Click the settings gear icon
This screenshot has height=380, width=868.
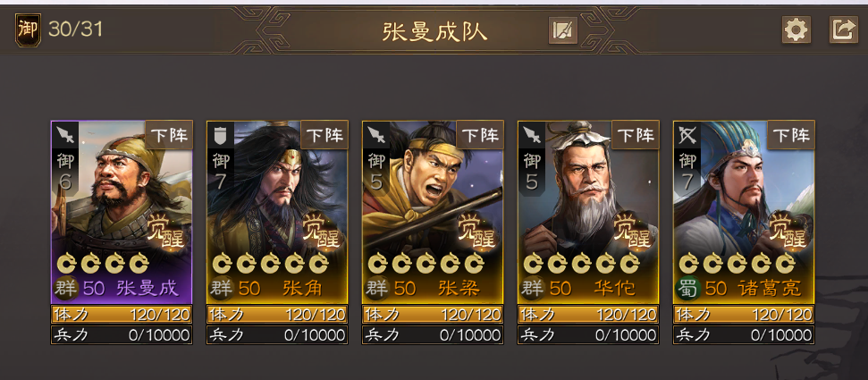(x=796, y=30)
